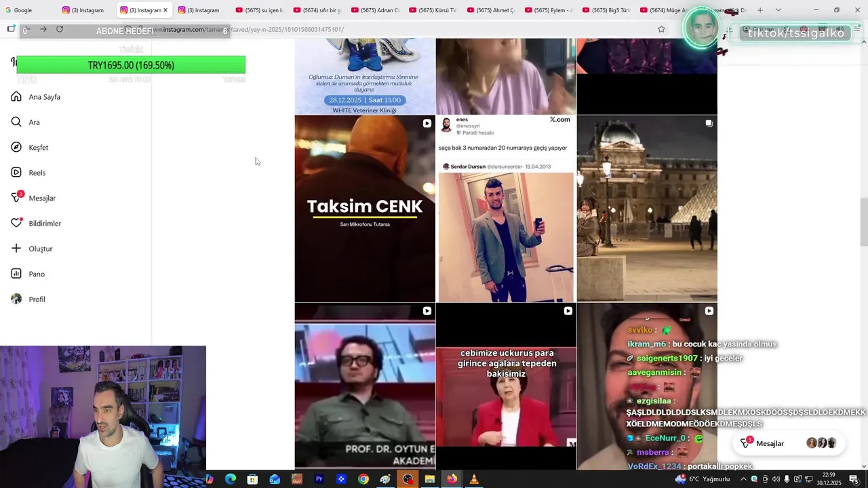Image resolution: width=868 pixels, height=488 pixels.
Task: Open the Reels icon in sidebar
Action: tap(16, 173)
